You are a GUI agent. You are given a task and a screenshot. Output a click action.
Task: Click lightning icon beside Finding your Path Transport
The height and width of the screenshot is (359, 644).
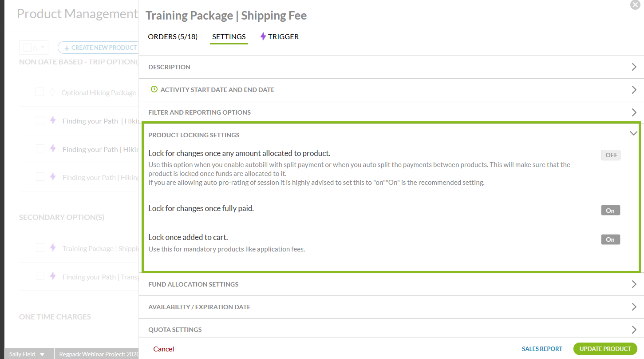53,276
